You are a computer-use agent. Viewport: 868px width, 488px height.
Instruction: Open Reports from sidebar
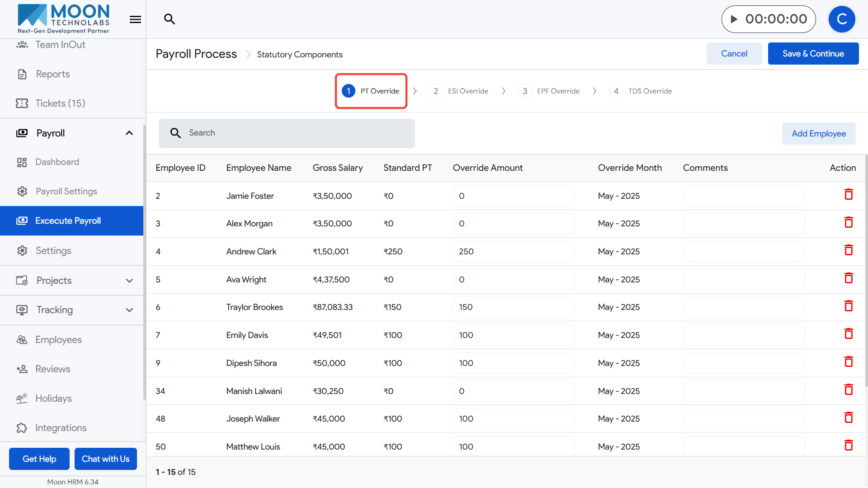[x=52, y=74]
